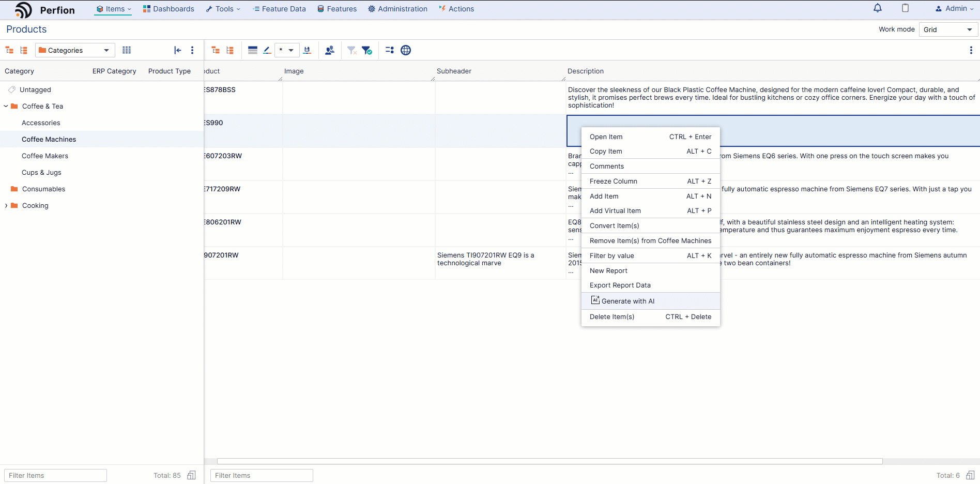Open the column configuration icon
This screenshot has width=980, height=484.
point(390,50)
